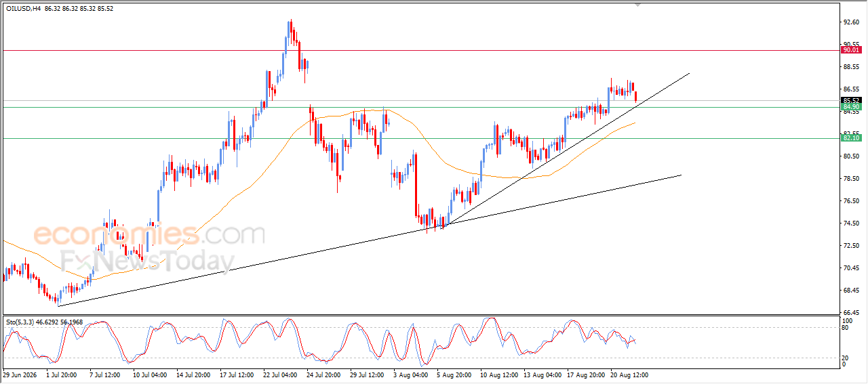The height and width of the screenshot is (384, 868).
Task: Click the stochastic 80 level label
Action: (x=846, y=328)
